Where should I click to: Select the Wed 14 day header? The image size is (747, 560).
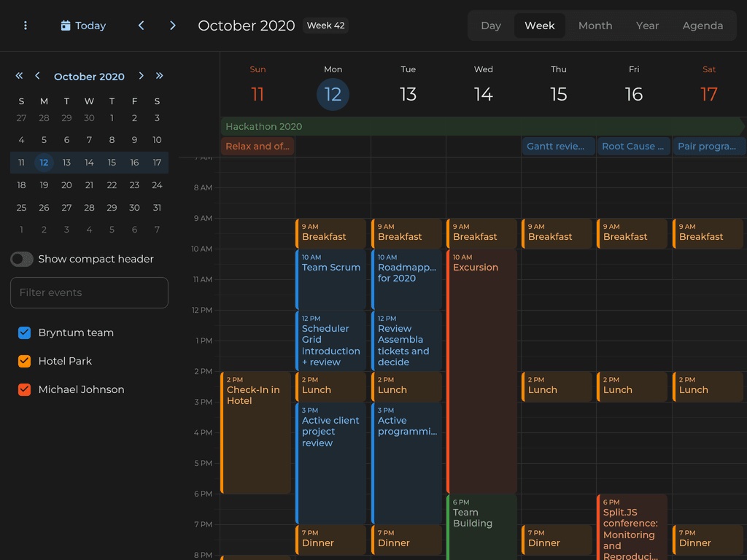[483, 85]
